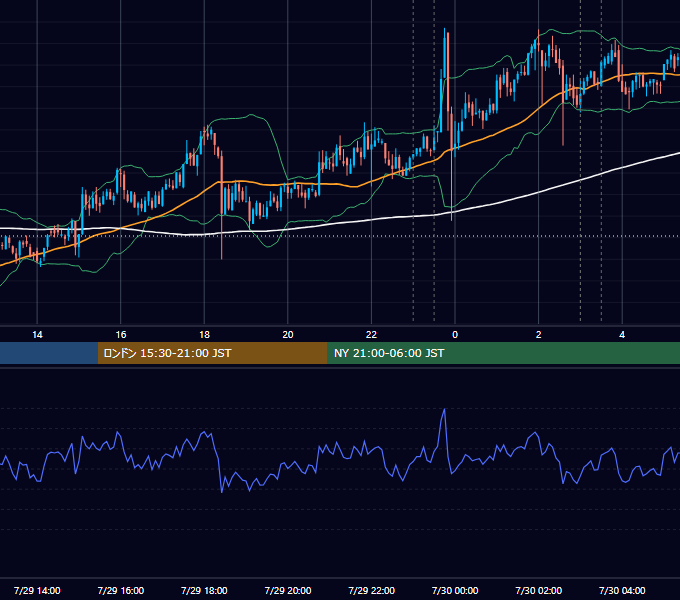This screenshot has height=600, width=680.
Task: Click the ロンドン 15:30-21:00 JST session bar
Action: coord(212,353)
